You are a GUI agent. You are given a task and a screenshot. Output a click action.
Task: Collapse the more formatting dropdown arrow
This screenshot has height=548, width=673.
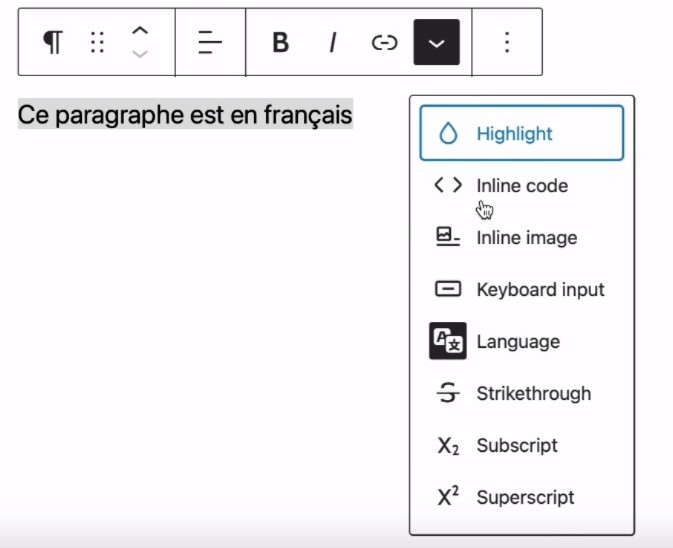coord(437,42)
